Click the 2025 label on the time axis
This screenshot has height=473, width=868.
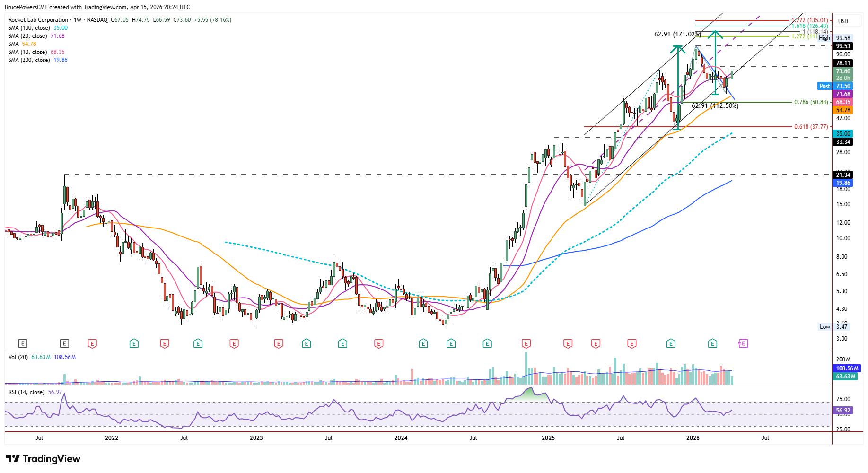tap(548, 438)
